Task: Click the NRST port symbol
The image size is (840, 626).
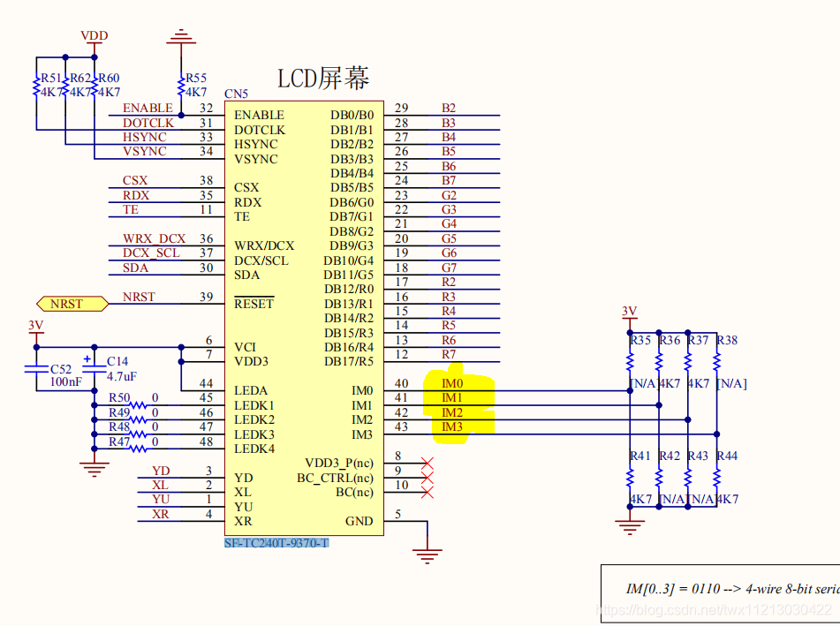Action: coord(72,304)
